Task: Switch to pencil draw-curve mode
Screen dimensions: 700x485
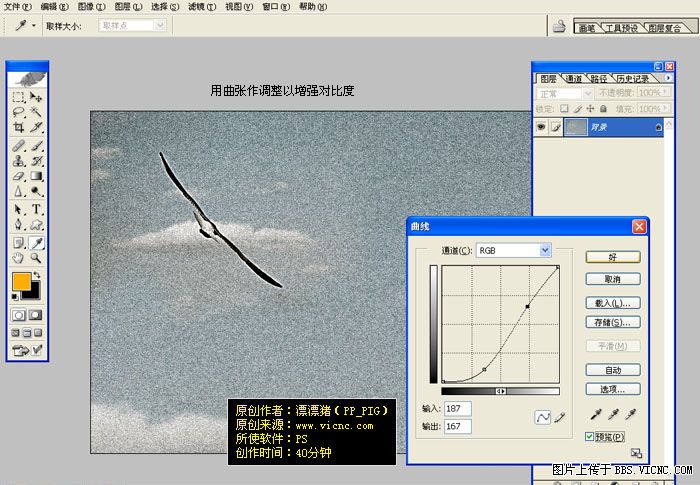Action: coord(560,418)
